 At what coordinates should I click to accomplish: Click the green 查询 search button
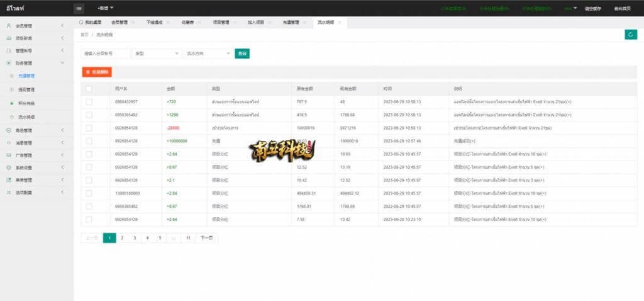coord(242,54)
